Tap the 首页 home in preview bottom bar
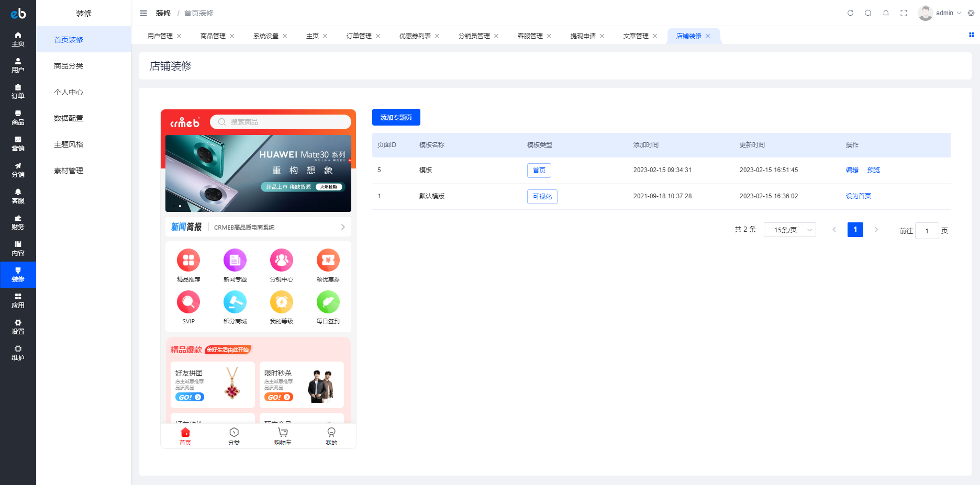The width and height of the screenshot is (980, 485). 185,436
